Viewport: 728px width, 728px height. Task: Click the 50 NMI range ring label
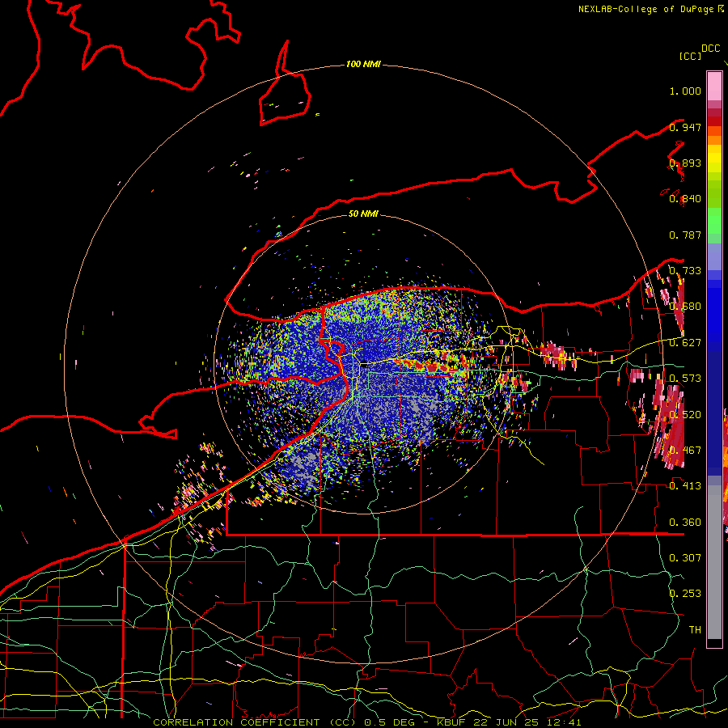click(363, 214)
